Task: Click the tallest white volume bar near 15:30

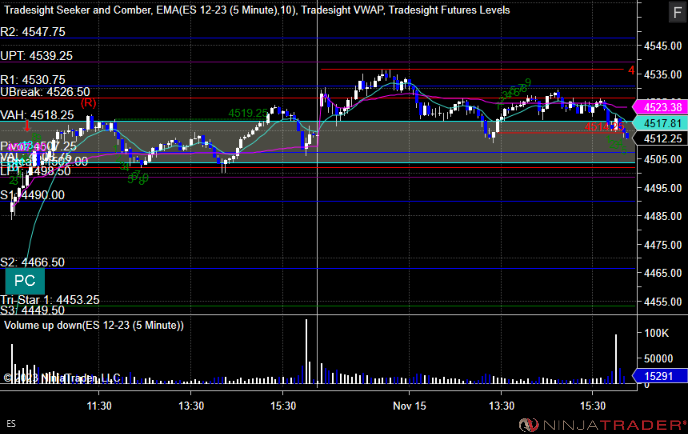Action: point(306,351)
